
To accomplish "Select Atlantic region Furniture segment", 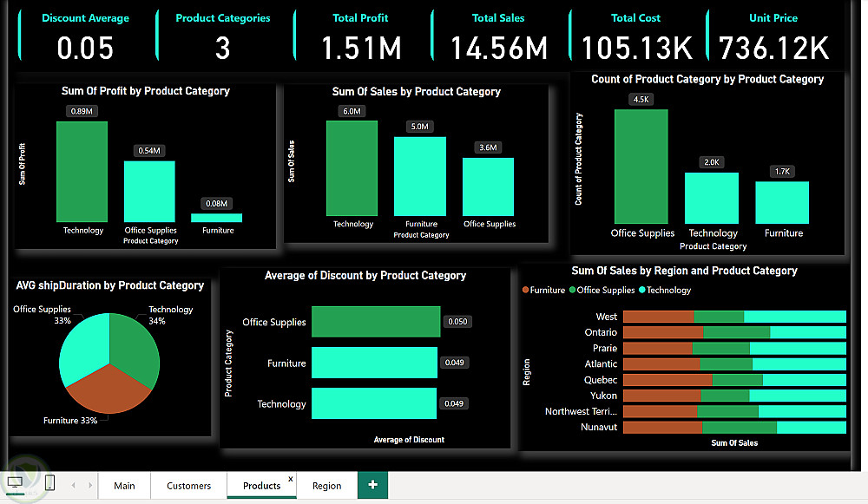I will click(x=661, y=364).
